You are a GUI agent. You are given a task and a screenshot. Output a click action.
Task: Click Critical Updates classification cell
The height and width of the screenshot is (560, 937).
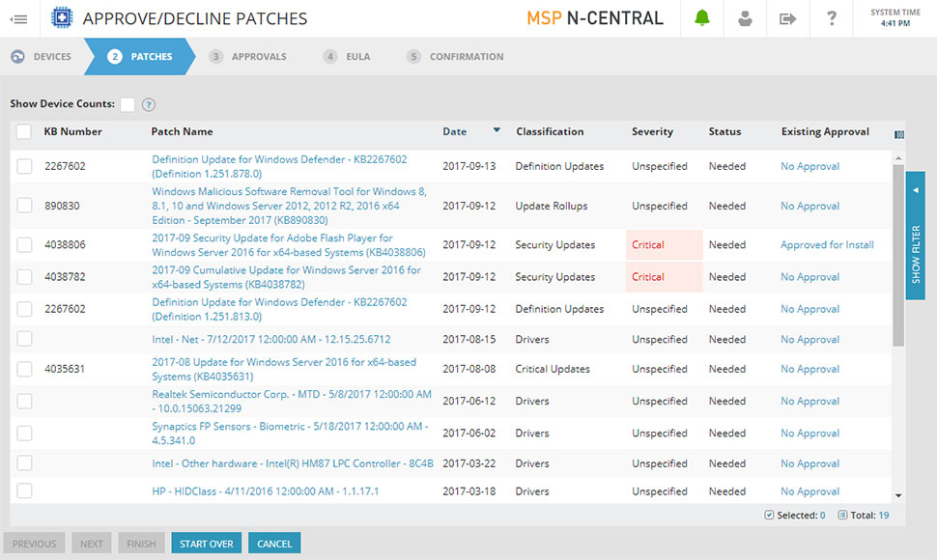pos(553,369)
